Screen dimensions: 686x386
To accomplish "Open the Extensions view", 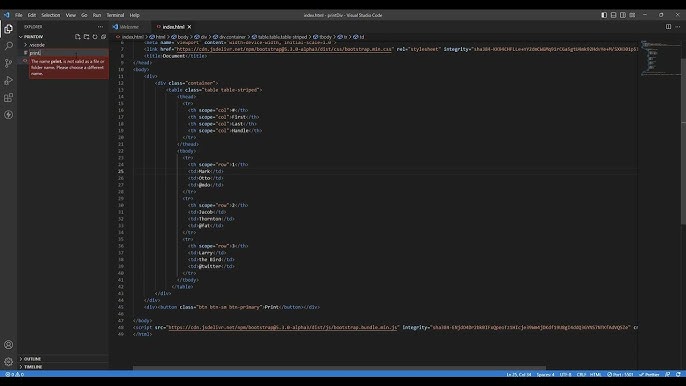I will 8,98.
